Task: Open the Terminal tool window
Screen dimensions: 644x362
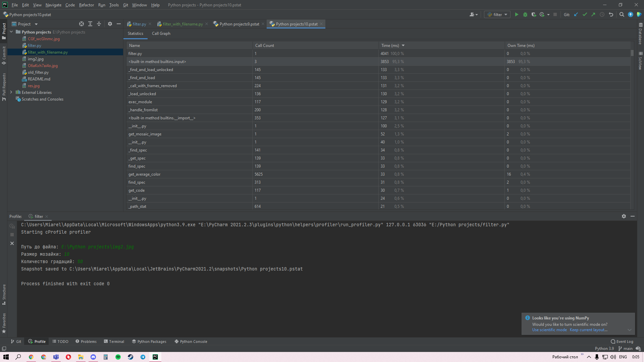Action: [114, 342]
